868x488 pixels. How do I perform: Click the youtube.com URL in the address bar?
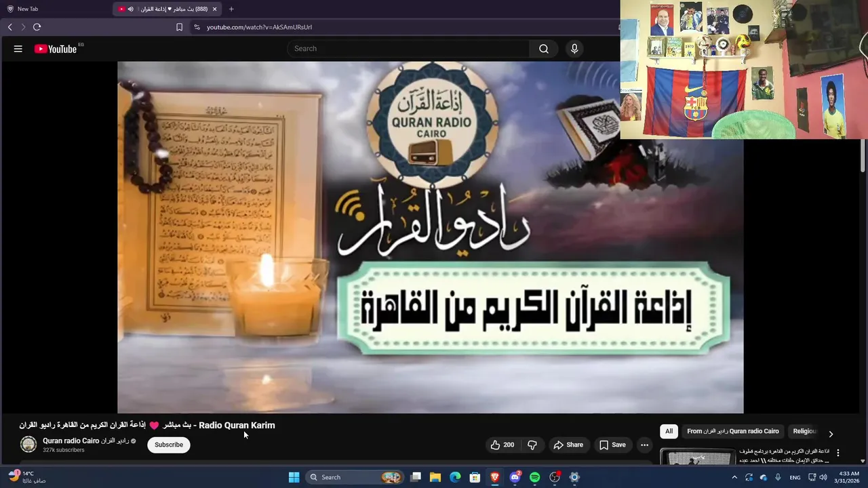click(259, 27)
